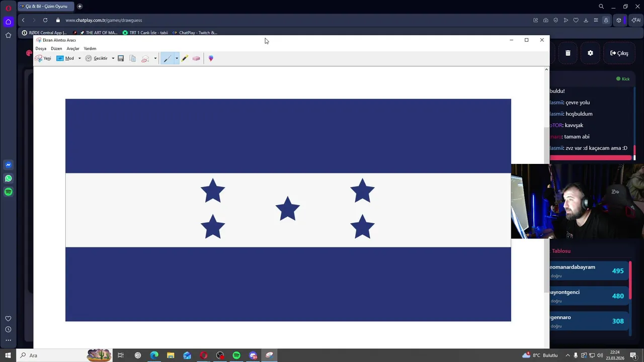Open ChatPlay - Twitch bookmark
Image resolution: width=644 pixels, height=362 pixels.
click(195, 33)
